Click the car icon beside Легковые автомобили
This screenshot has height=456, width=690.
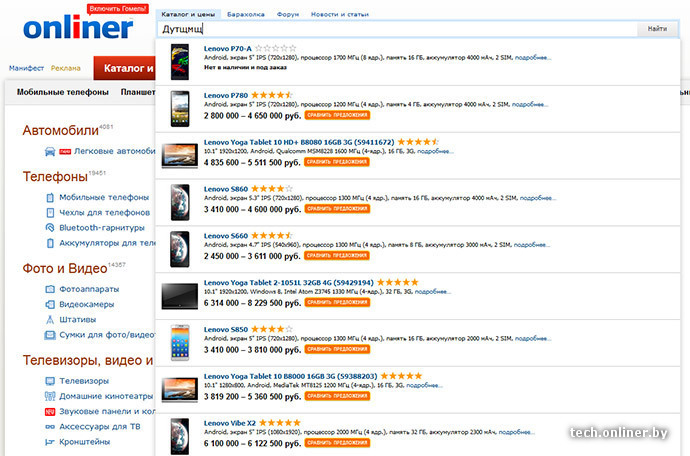50,152
